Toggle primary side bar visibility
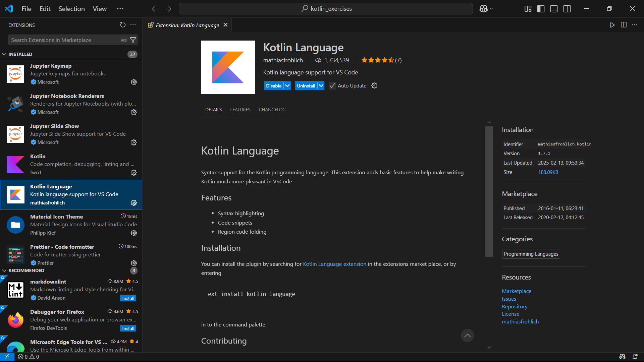This screenshot has width=644, height=362. tap(541, 9)
